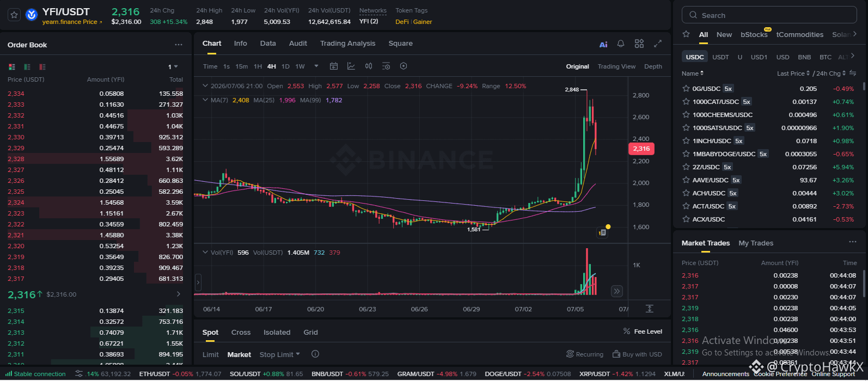Click the stable connection signal icon
Image resolution: width=868 pixels, height=381 pixels.
click(9, 373)
